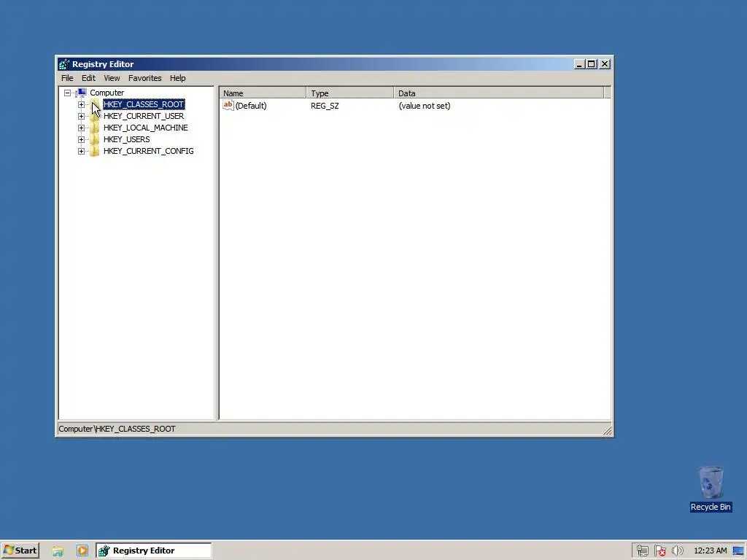Sort by the Name column header
Image resolution: width=747 pixels, height=560 pixels.
pos(263,93)
